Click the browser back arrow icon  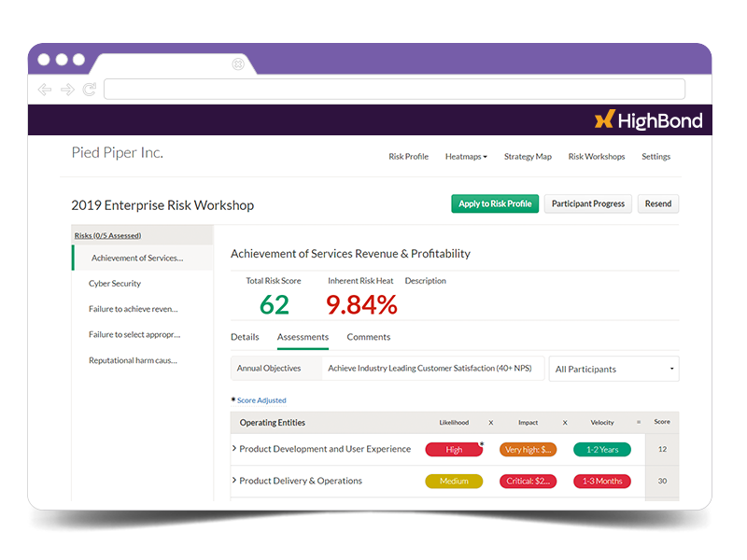[45, 90]
